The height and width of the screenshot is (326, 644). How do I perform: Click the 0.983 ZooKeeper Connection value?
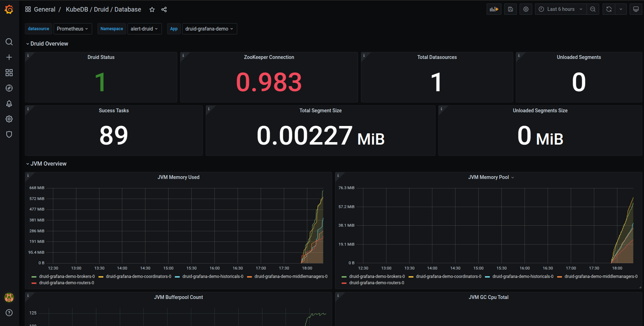coord(269,82)
